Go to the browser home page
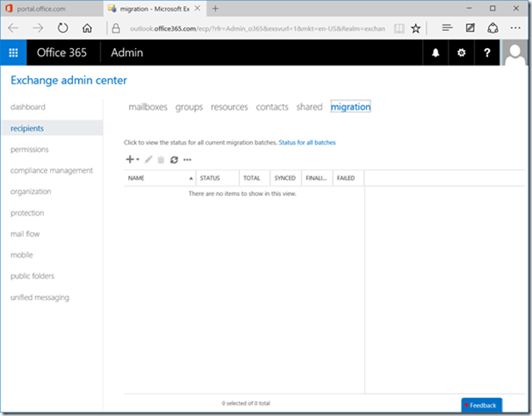 [x=89, y=28]
